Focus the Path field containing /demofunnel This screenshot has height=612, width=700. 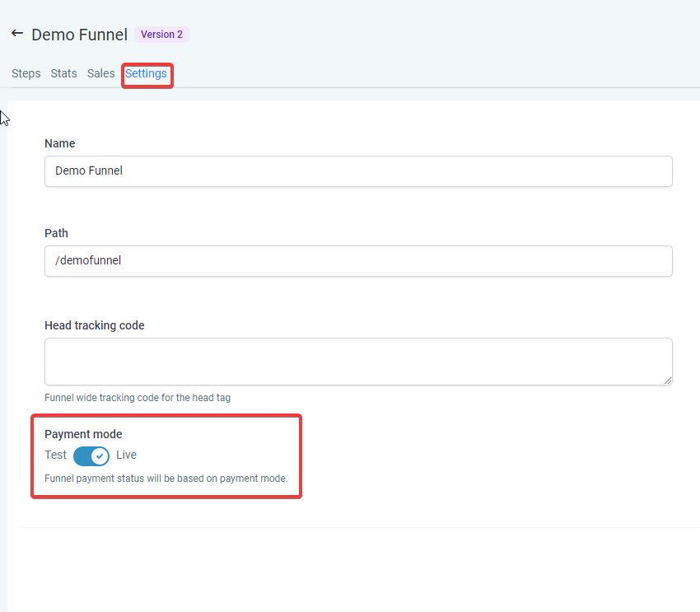tap(358, 261)
